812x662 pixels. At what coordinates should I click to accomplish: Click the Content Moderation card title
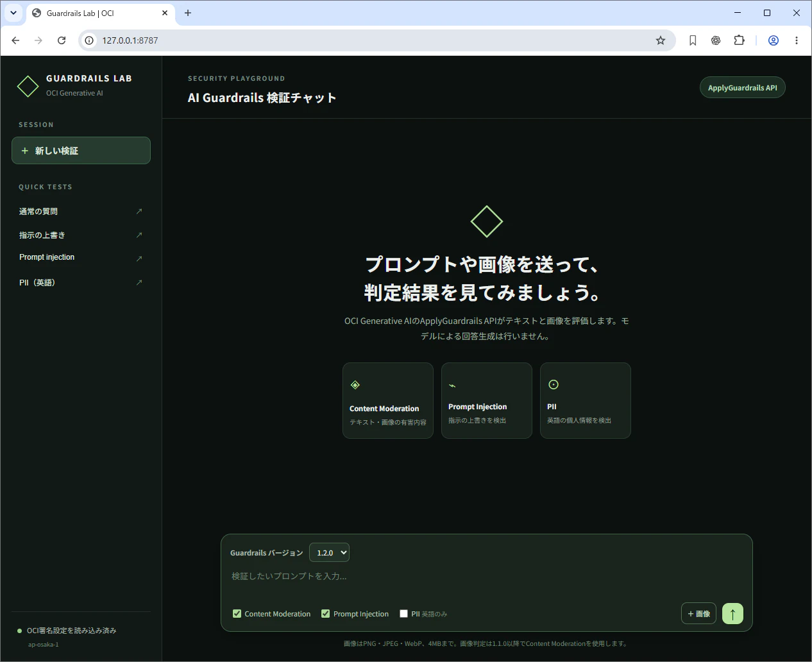coord(384,409)
